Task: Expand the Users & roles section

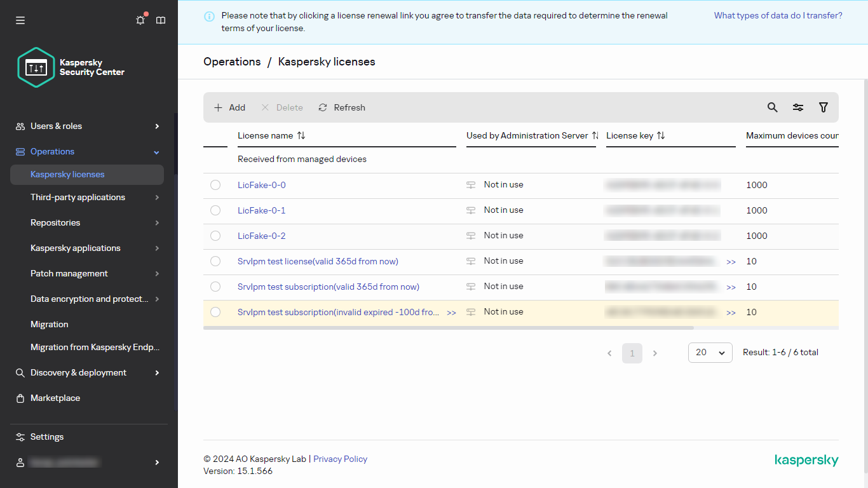Action: [x=57, y=126]
